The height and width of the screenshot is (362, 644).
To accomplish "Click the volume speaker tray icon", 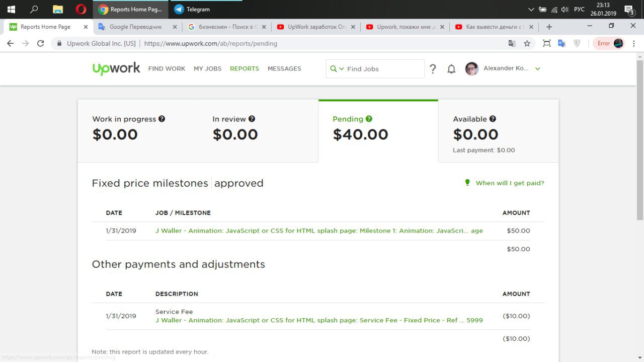I will coord(565,9).
